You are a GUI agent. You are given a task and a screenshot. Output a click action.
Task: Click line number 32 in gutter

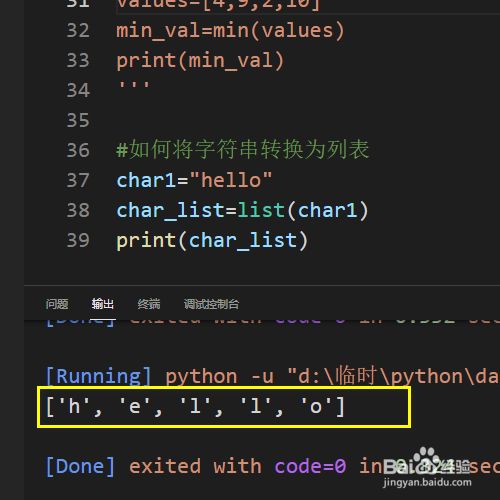coord(78,30)
